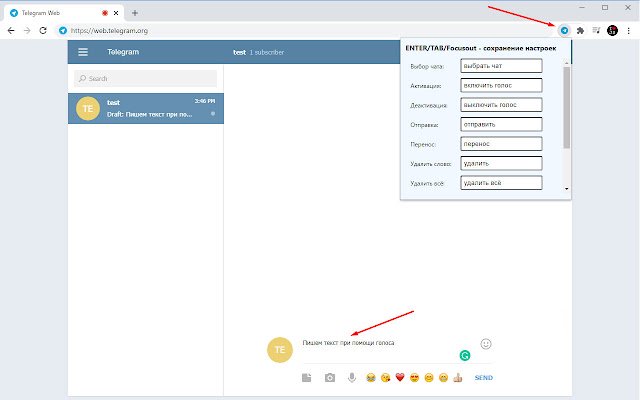Edit the 'включить голос' field
This screenshot has height=400, width=640.
[x=501, y=85]
